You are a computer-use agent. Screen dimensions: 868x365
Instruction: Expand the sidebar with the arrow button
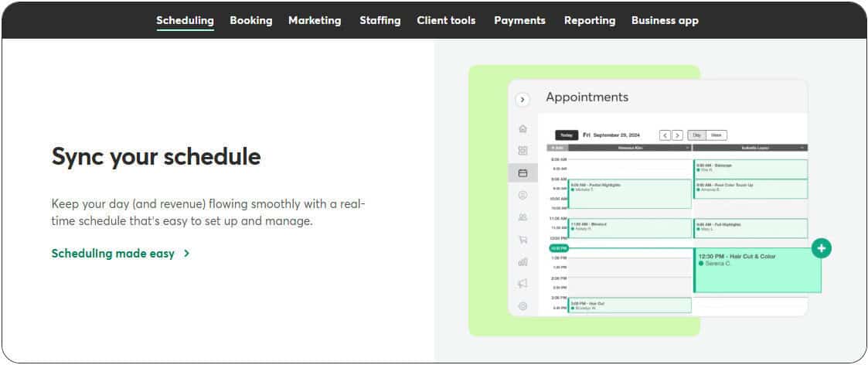click(x=523, y=100)
